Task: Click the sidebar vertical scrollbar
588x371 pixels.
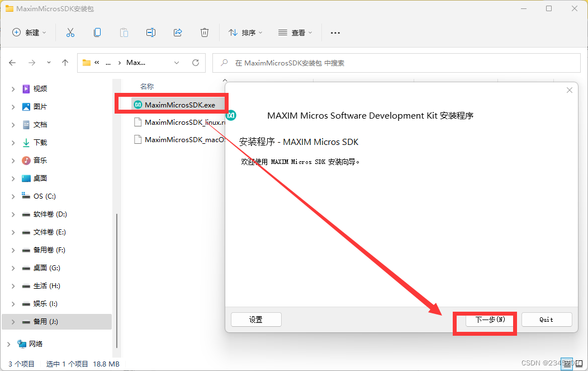Action: point(117,281)
